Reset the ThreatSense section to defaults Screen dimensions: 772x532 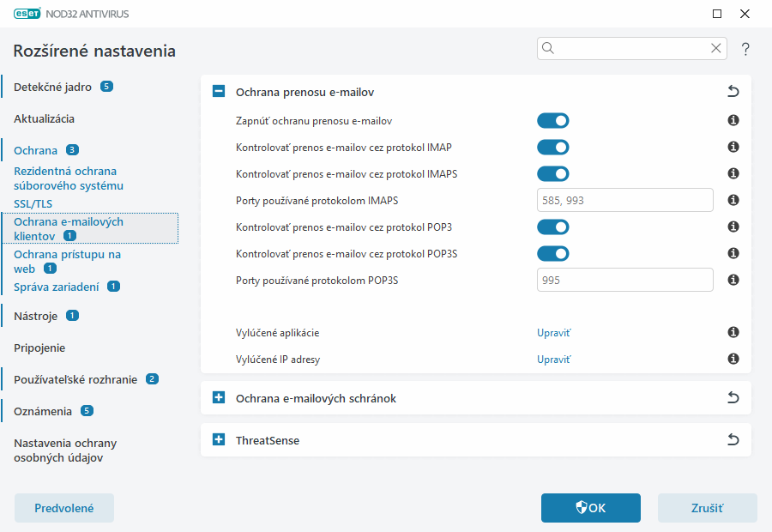[x=733, y=440]
